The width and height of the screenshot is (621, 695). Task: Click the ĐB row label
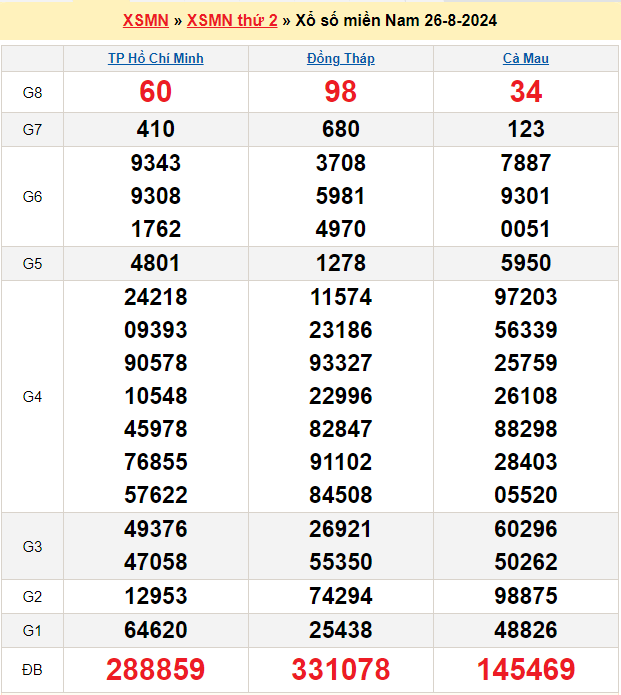[x=32, y=669]
